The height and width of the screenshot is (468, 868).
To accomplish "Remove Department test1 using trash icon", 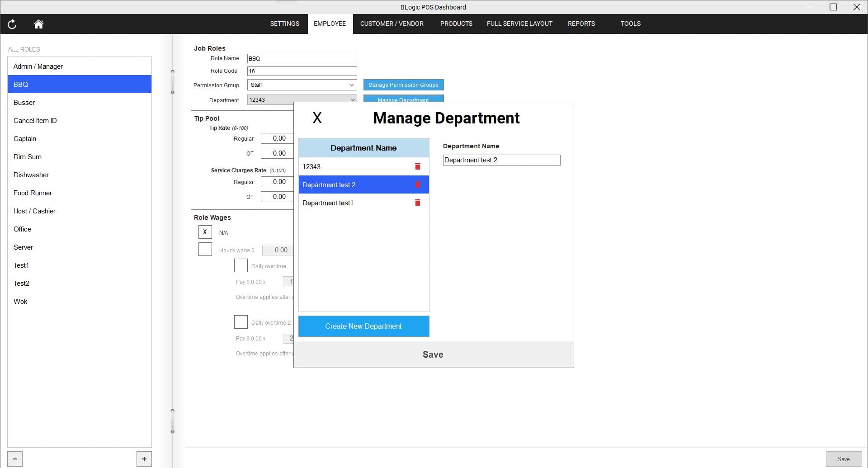I will [x=417, y=203].
